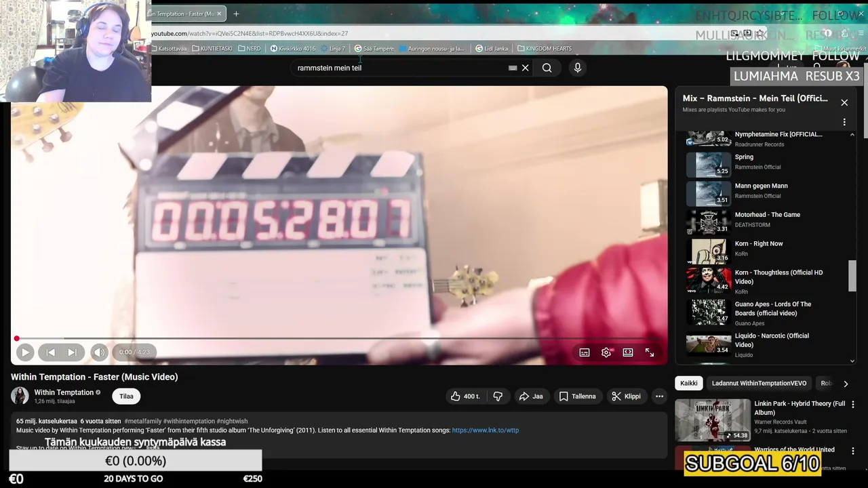Open video player settings gear
The width and height of the screenshot is (868, 488).
click(606, 352)
